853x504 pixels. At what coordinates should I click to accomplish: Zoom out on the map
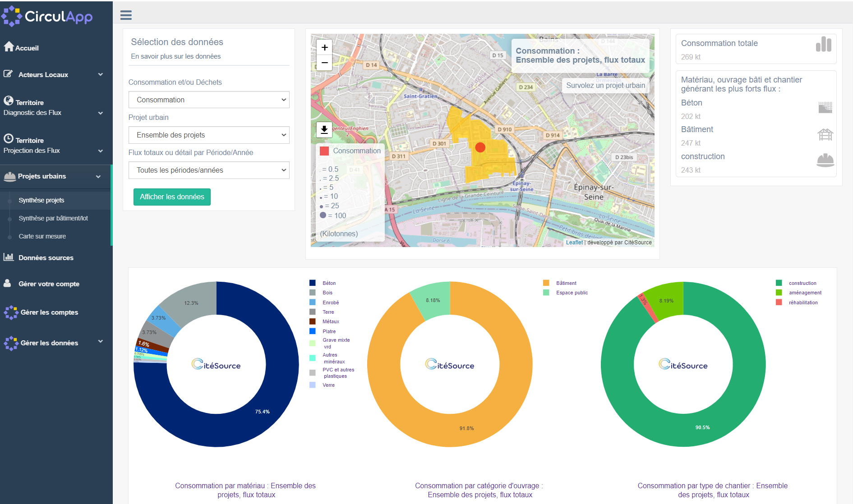point(324,63)
